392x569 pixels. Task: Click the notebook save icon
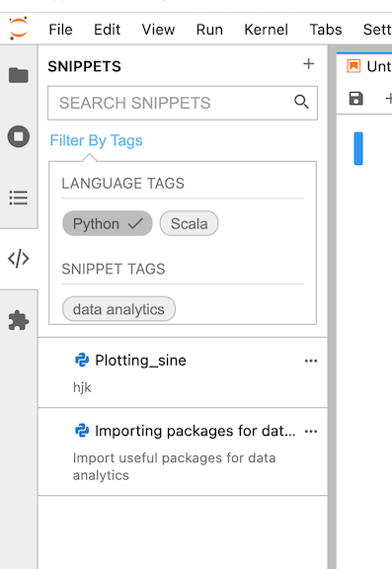[x=355, y=99]
